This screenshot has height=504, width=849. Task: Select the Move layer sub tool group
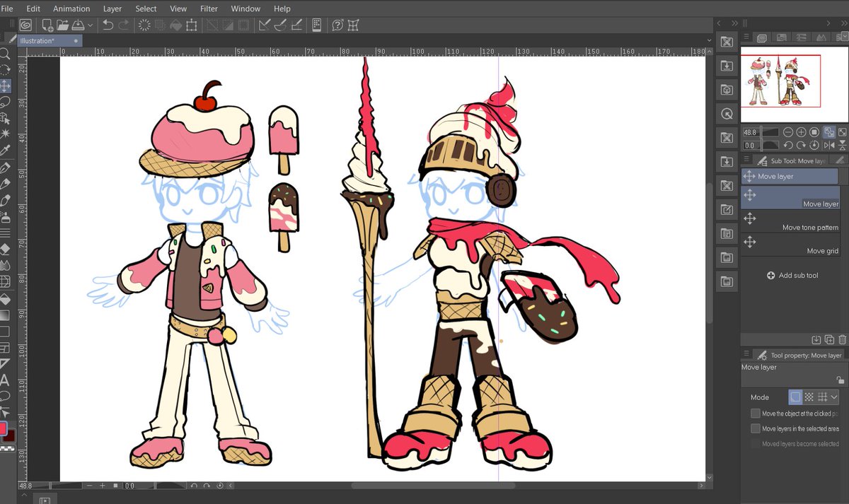(790, 176)
